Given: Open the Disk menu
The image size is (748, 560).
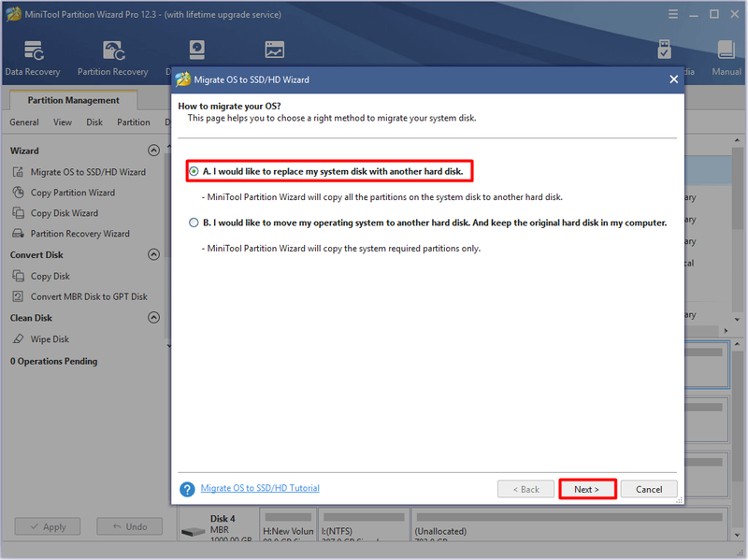Looking at the screenshot, I should click(94, 122).
